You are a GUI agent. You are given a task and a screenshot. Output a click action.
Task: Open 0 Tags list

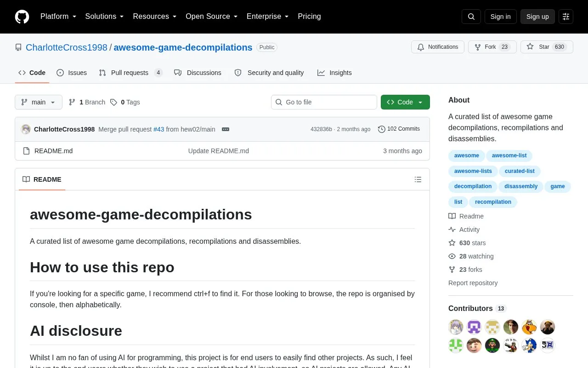click(x=125, y=102)
